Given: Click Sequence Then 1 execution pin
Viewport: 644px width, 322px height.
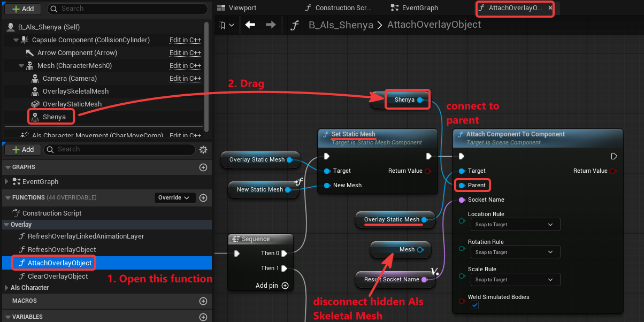Looking at the screenshot, I should (x=285, y=269).
